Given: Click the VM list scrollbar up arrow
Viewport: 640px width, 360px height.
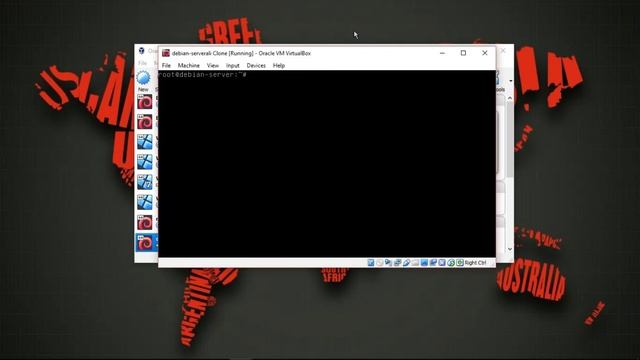Looking at the screenshot, I should pyautogui.click(x=510, y=98).
